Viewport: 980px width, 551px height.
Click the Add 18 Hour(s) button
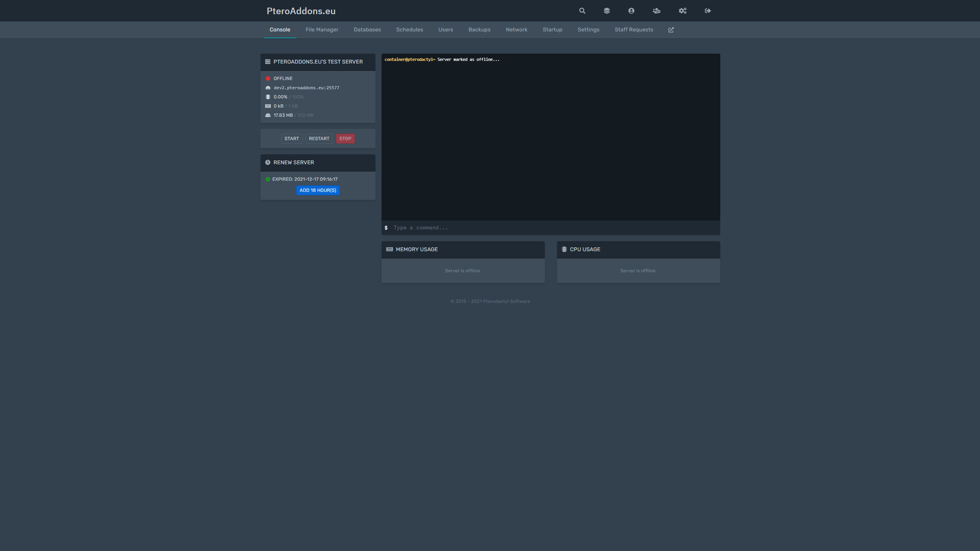[318, 190]
